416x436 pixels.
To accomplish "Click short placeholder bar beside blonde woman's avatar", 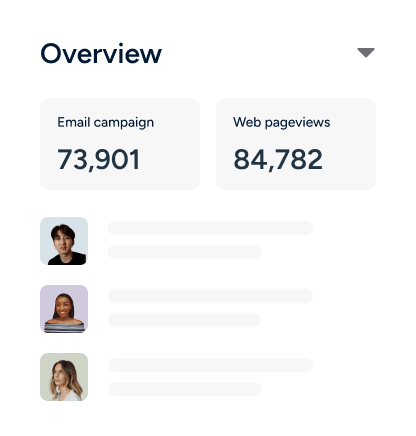I will (184, 389).
